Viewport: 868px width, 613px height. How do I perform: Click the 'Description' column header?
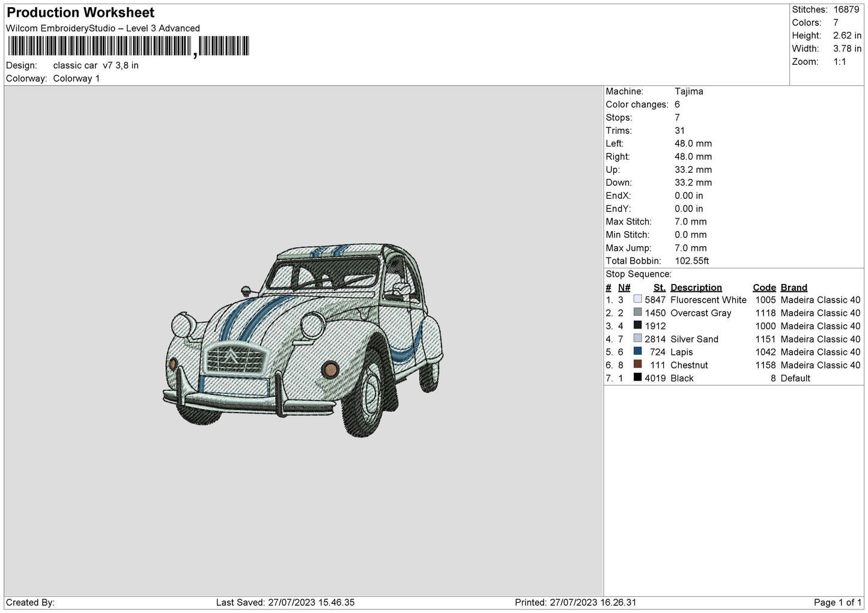tap(696, 288)
